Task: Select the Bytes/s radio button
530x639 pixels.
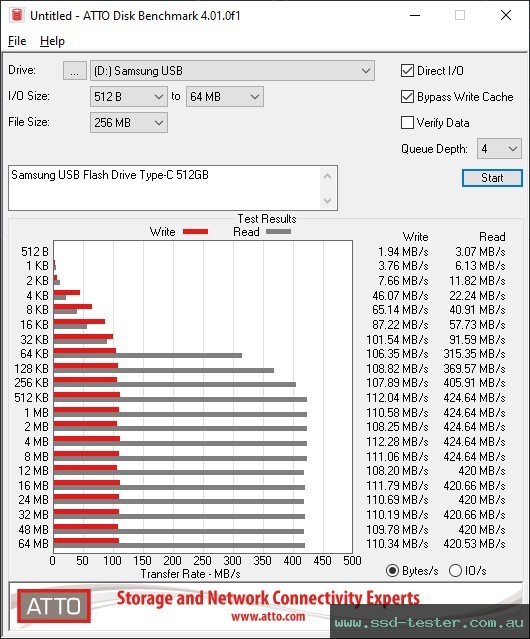Action: click(392, 571)
